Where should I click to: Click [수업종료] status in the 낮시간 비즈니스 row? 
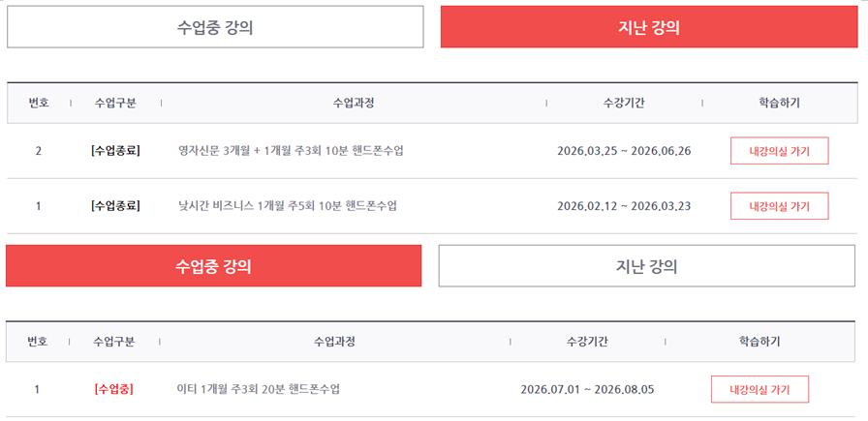coord(115,206)
